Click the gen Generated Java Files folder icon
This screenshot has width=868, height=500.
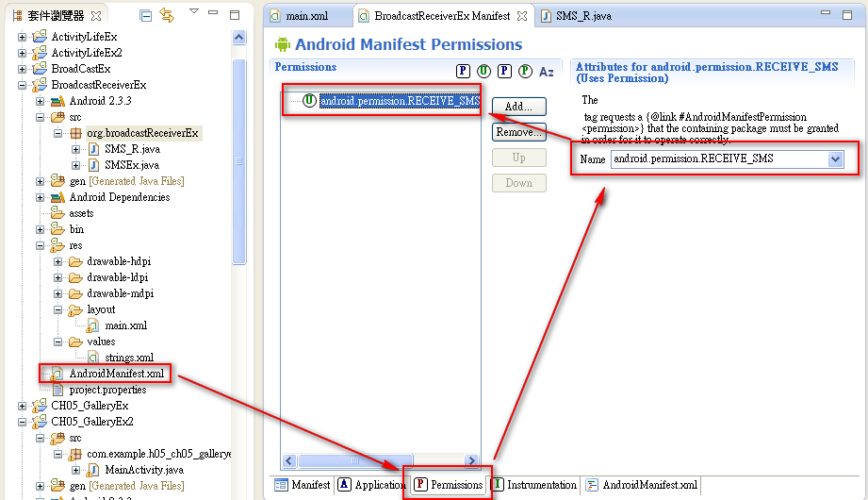pyautogui.click(x=57, y=180)
